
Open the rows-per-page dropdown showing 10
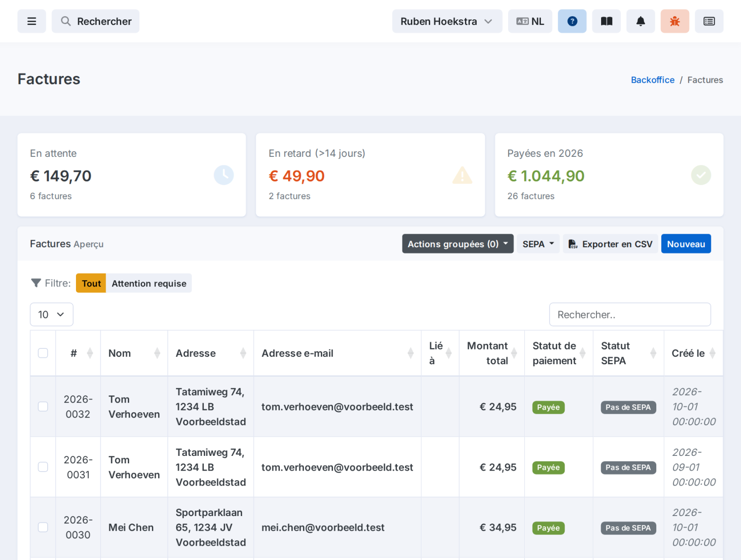[x=51, y=315]
